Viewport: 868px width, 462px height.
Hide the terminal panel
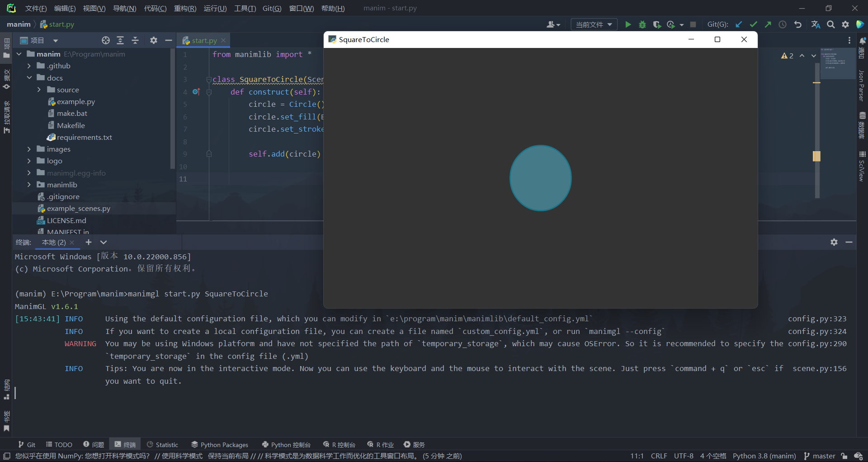(x=849, y=242)
